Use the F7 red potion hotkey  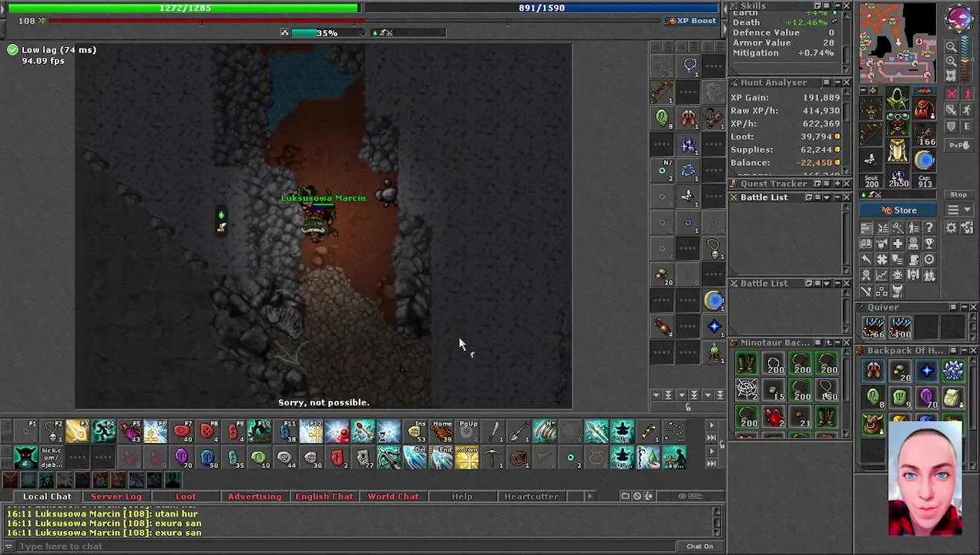click(182, 430)
